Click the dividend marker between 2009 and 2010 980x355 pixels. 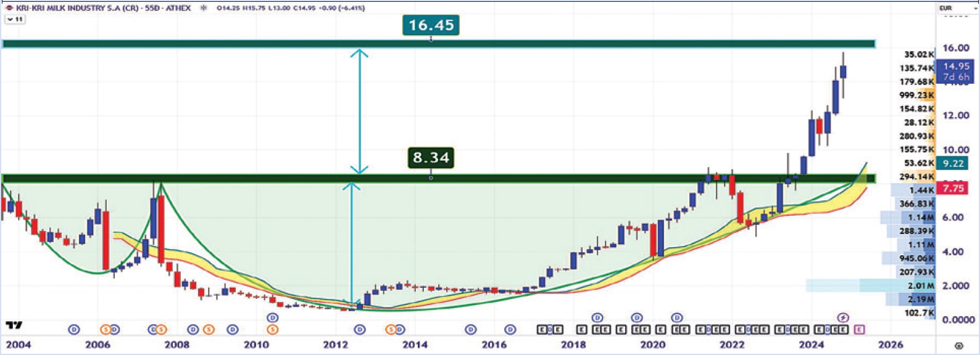(x=233, y=330)
